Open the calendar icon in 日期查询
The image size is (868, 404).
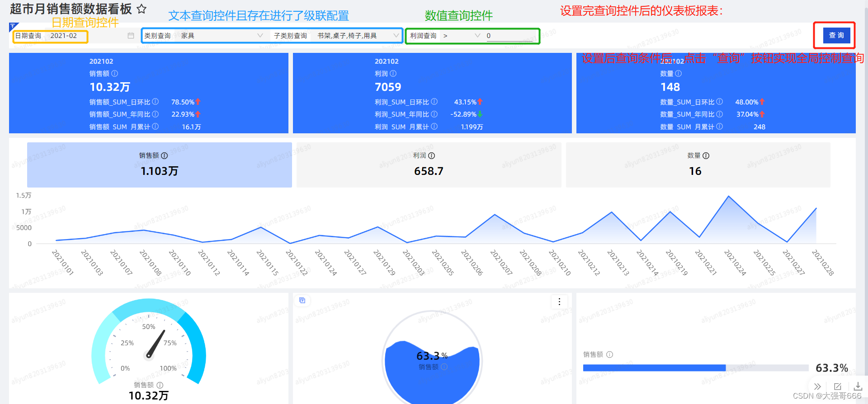pos(131,36)
